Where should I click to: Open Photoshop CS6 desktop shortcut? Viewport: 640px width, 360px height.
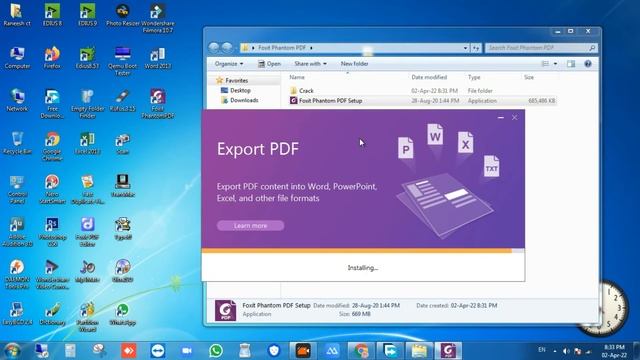(52, 232)
